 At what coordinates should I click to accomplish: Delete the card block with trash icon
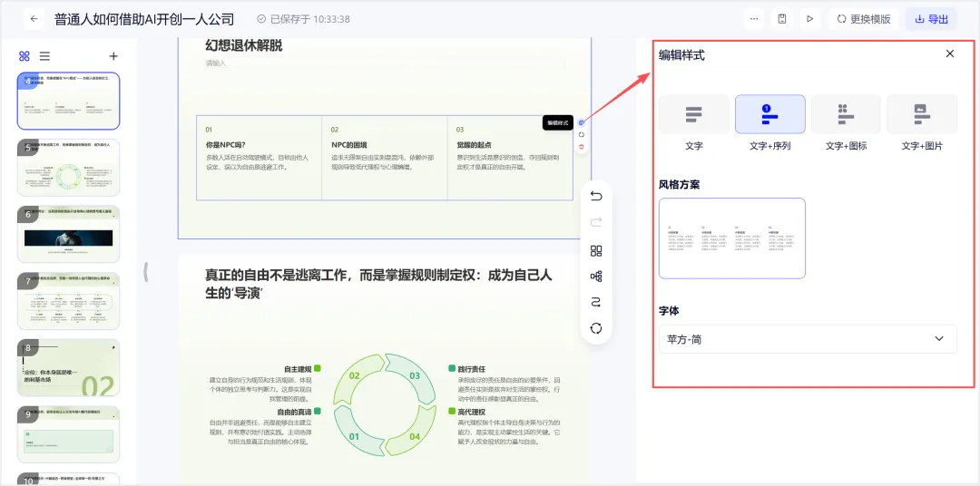tap(582, 147)
